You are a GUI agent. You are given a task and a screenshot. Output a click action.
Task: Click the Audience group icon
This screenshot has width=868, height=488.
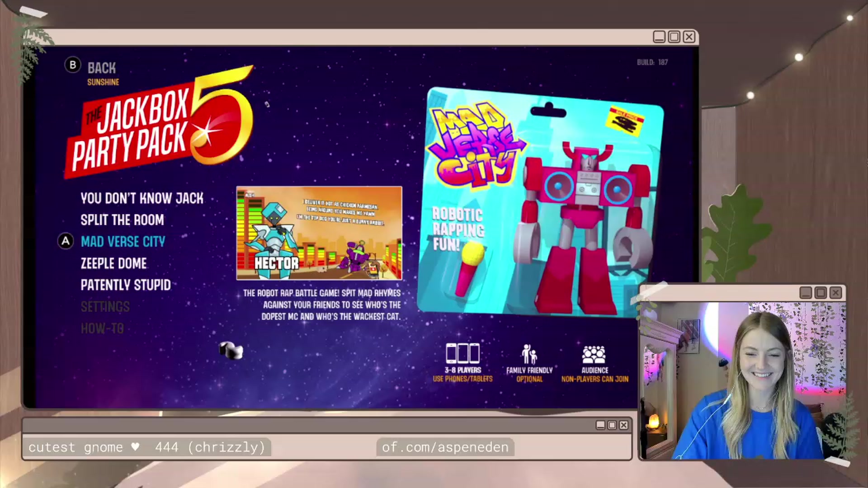pyautogui.click(x=594, y=355)
